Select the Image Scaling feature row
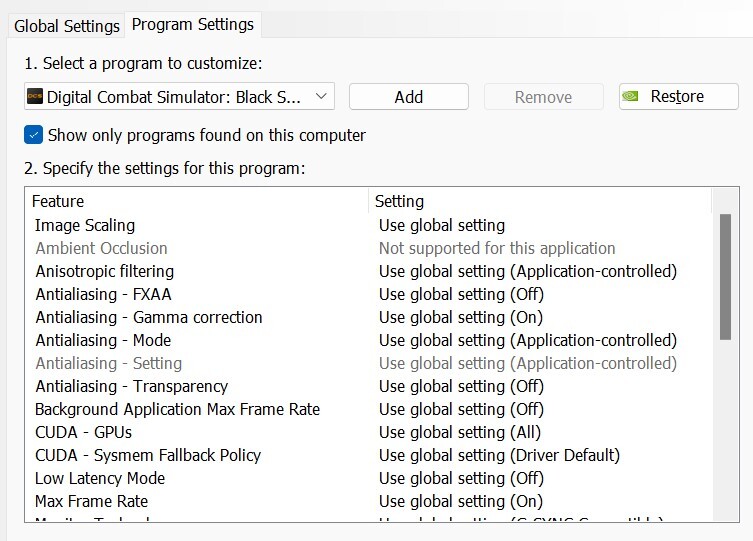Viewport: 753px width, 541px height. pos(369,225)
